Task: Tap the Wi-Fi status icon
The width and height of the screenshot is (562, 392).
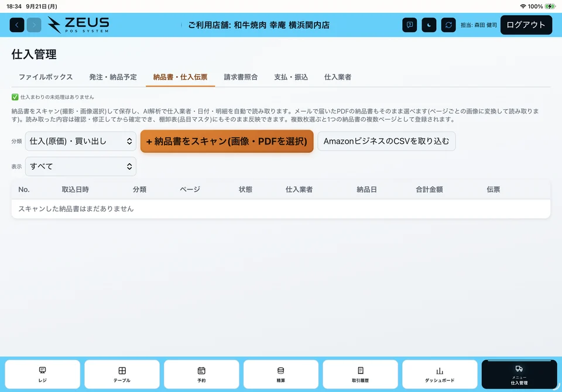Action: [523, 6]
